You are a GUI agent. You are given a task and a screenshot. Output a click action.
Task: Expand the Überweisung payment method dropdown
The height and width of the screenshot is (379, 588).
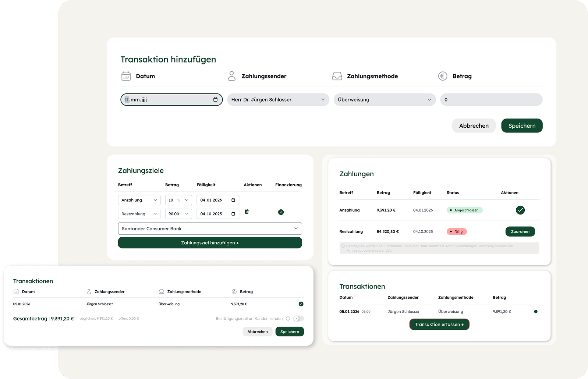pyautogui.click(x=385, y=100)
